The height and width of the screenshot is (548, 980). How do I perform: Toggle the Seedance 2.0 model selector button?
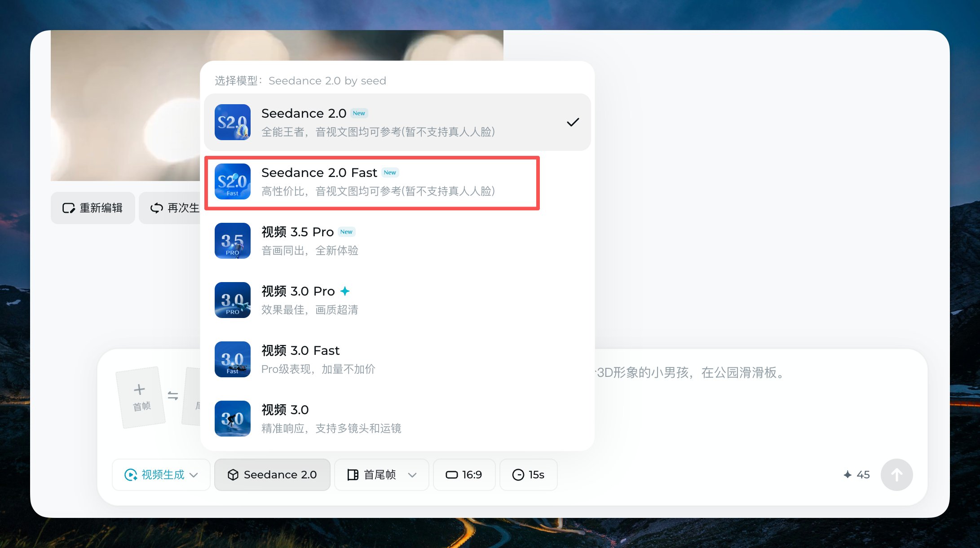pos(272,475)
